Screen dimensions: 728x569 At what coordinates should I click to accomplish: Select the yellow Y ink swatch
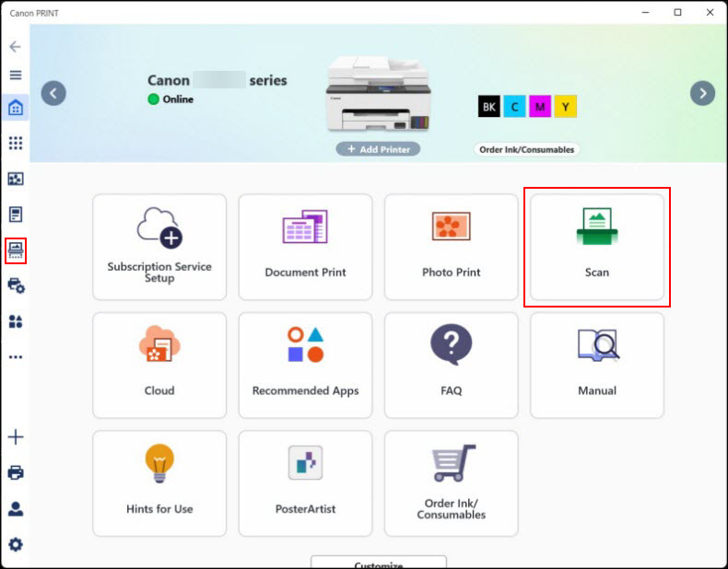click(566, 106)
